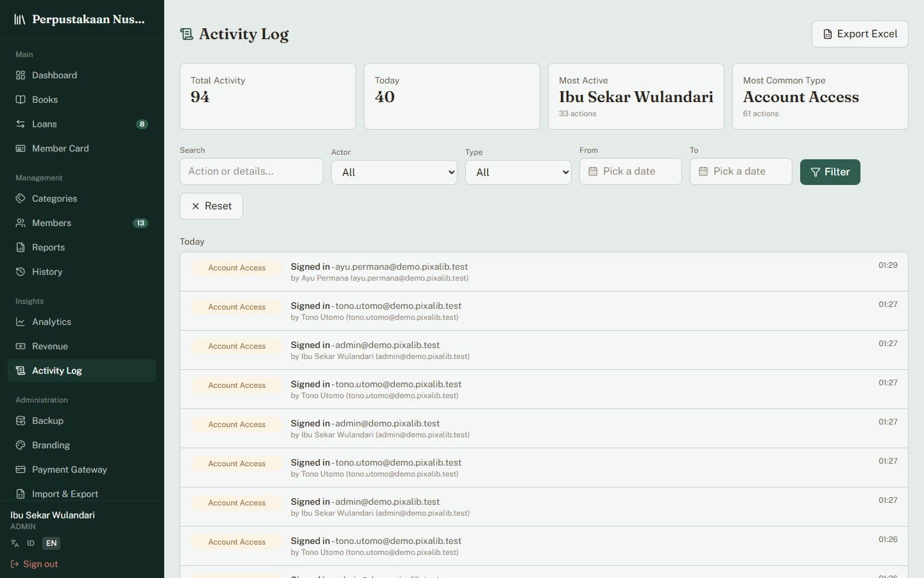Click the Total Activity value 94

200,97
